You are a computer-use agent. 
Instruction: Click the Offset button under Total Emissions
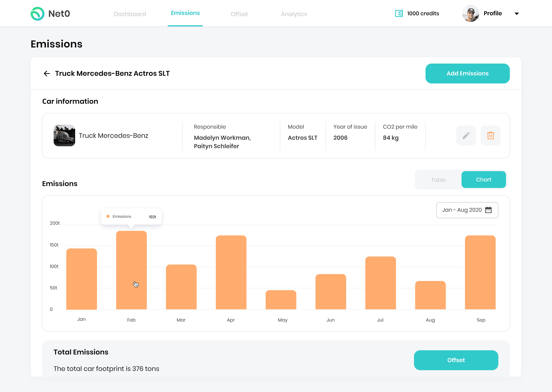(x=456, y=360)
